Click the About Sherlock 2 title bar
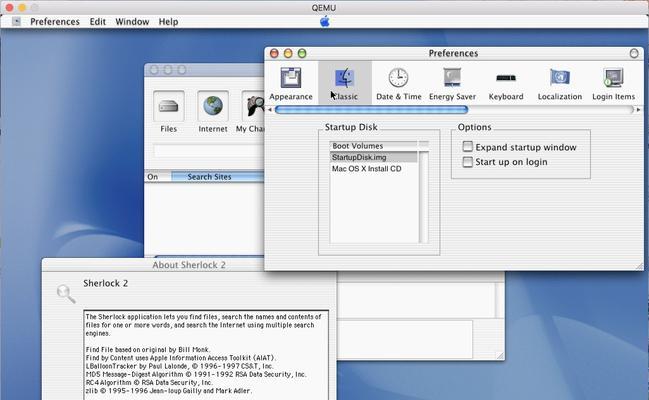The width and height of the screenshot is (649, 400). pyautogui.click(x=189, y=265)
